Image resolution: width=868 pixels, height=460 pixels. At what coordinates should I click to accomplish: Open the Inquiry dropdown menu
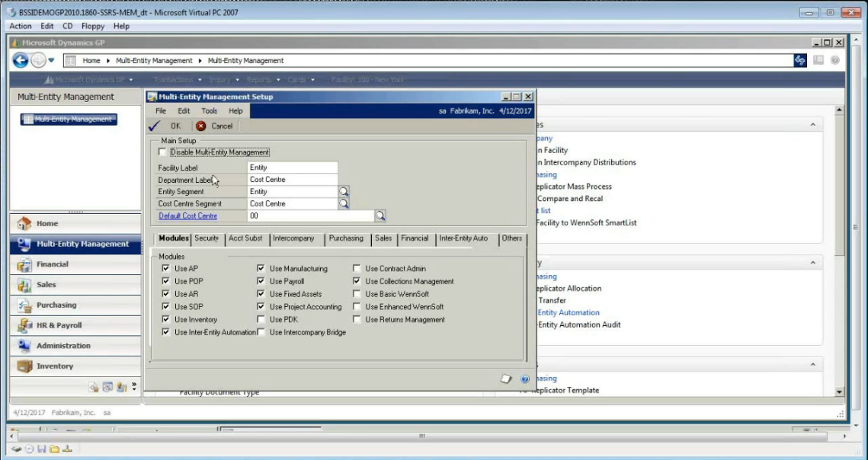(x=223, y=80)
